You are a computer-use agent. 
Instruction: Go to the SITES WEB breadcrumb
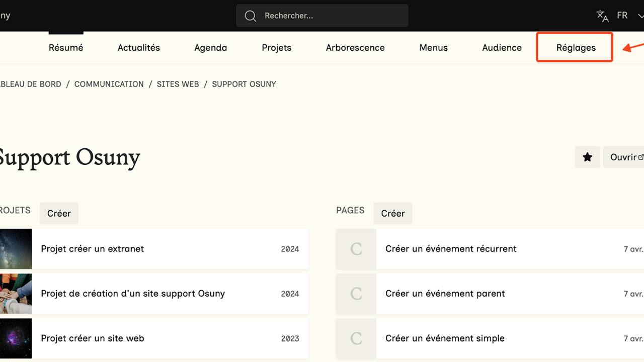click(x=178, y=84)
